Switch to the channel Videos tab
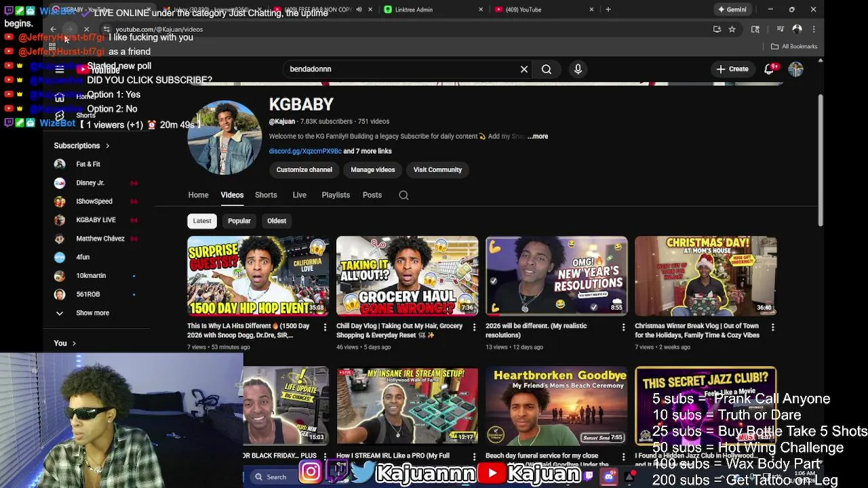Screen dimensions: 868x488 232,195
